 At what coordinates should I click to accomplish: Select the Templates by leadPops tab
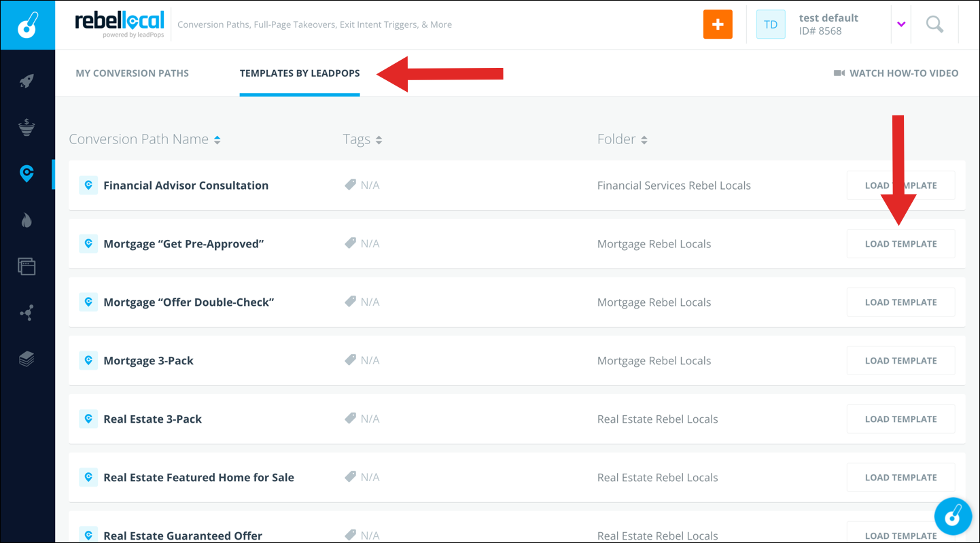click(300, 73)
